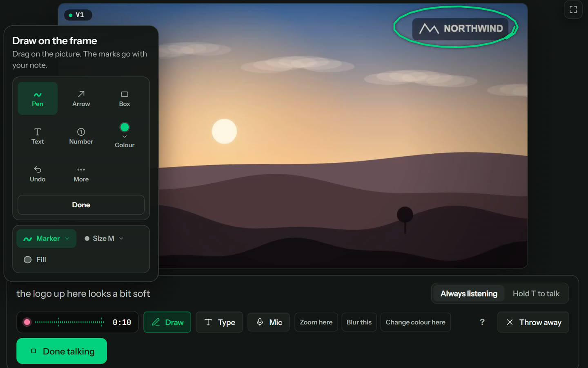This screenshot has height=368, width=588.
Task: Undo the last drawn mark
Action: click(38, 174)
